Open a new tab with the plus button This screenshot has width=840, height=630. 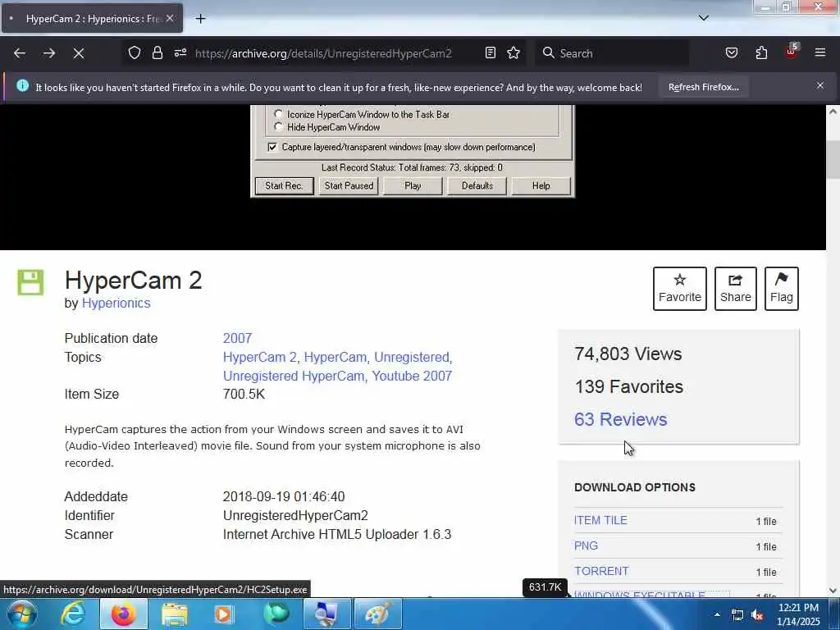pos(200,19)
